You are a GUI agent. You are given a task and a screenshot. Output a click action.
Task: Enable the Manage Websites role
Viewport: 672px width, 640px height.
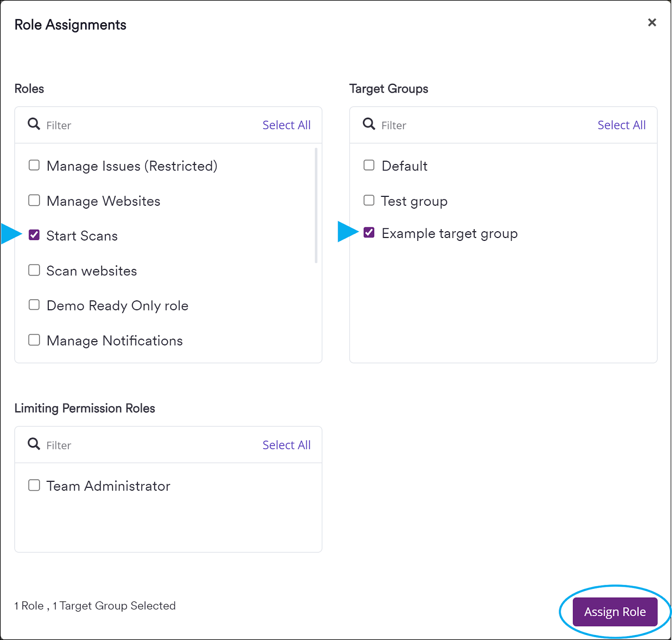coord(34,200)
